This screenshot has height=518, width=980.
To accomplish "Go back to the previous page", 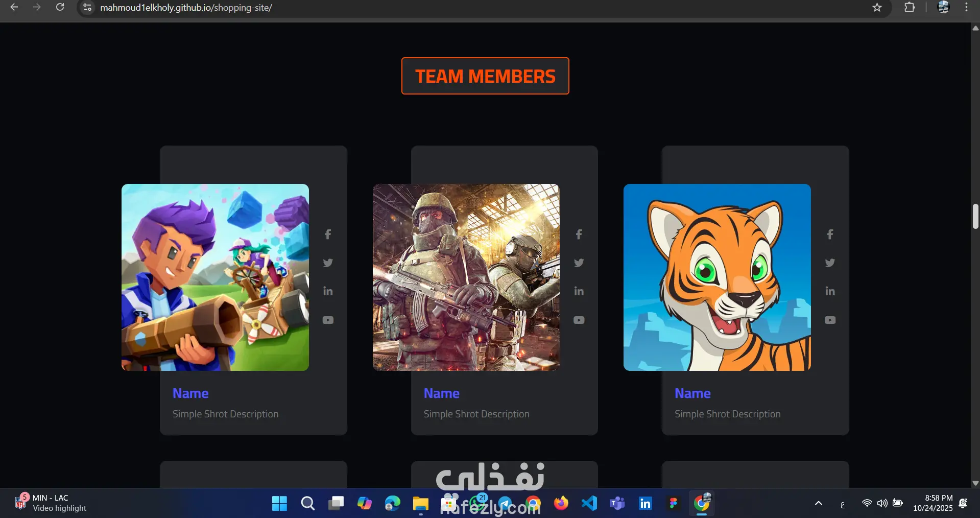I will click(14, 7).
